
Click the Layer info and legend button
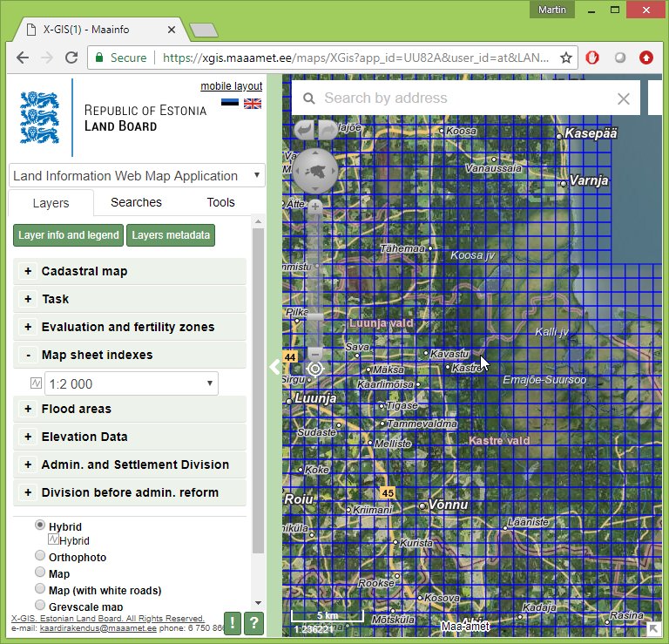click(69, 235)
